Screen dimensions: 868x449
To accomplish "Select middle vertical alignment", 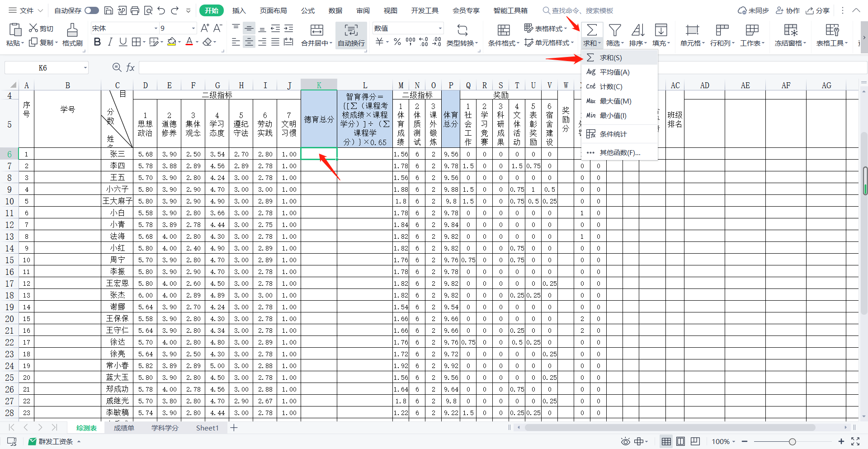I will [x=249, y=28].
